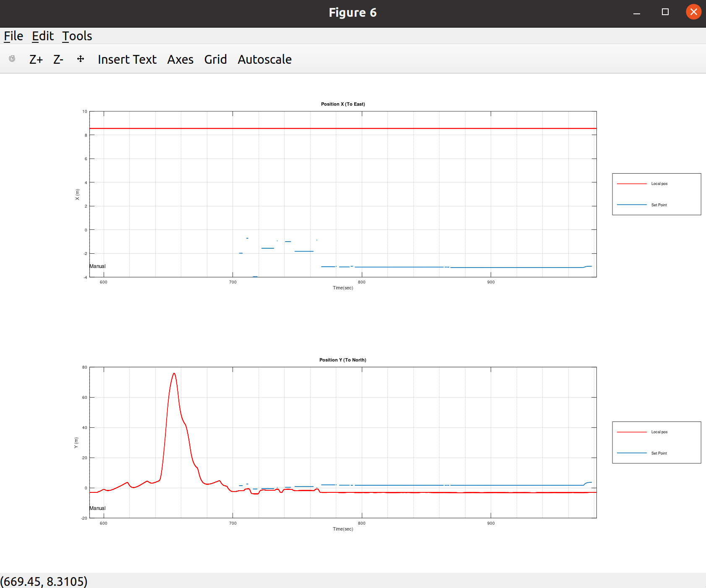
Task: Open the Tools menu
Action: (x=77, y=36)
